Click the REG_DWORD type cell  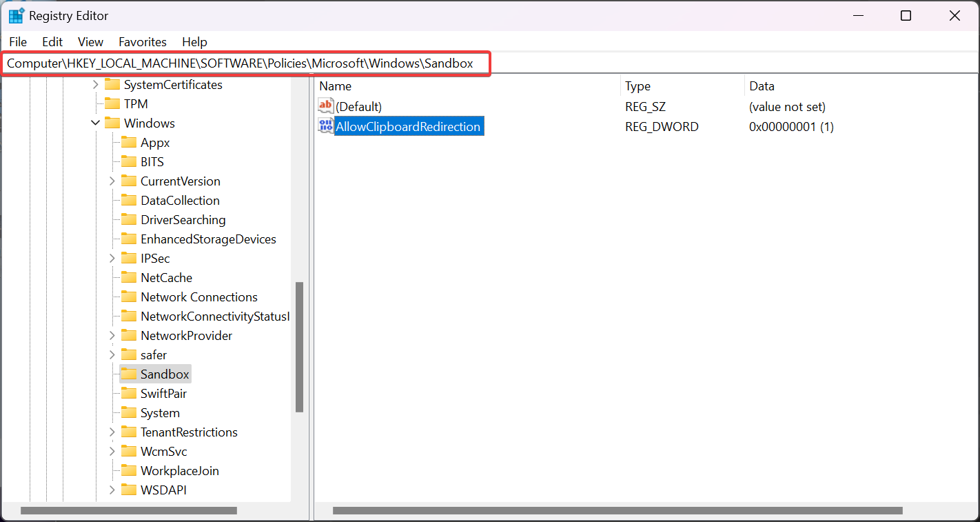[x=662, y=127]
